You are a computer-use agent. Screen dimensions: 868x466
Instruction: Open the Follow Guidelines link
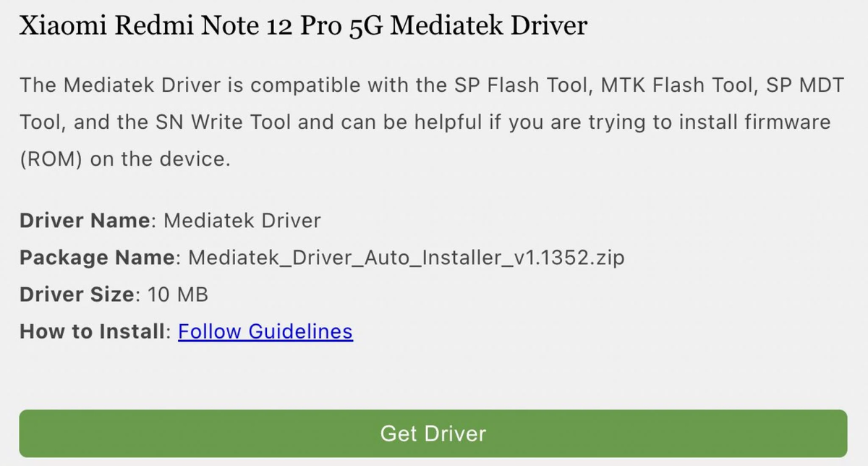tap(265, 331)
